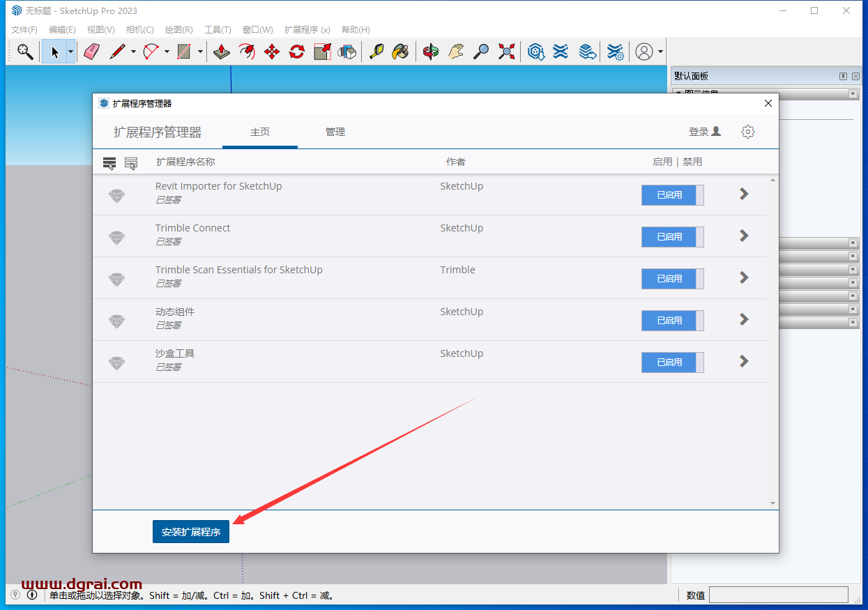Screen dimensions: 868x610
Task: Click the 登录 sign-in link
Action: coord(704,132)
